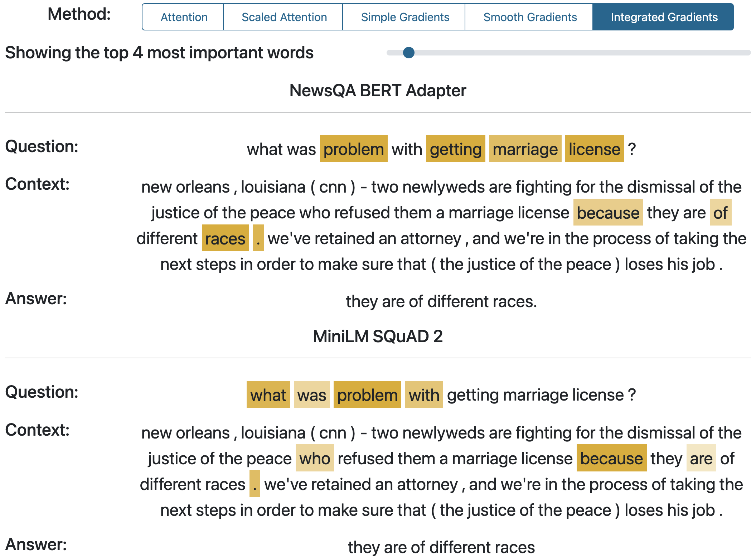Viewport: 756px width, 557px height.
Task: Click highlighted "with" in MiniLM question
Action: point(424,395)
